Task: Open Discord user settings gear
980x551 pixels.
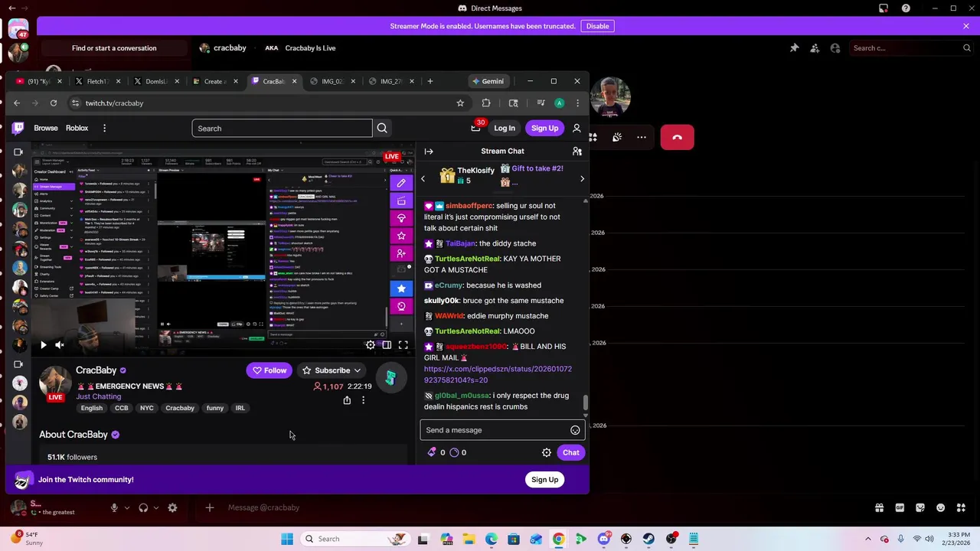Action: [x=172, y=507]
